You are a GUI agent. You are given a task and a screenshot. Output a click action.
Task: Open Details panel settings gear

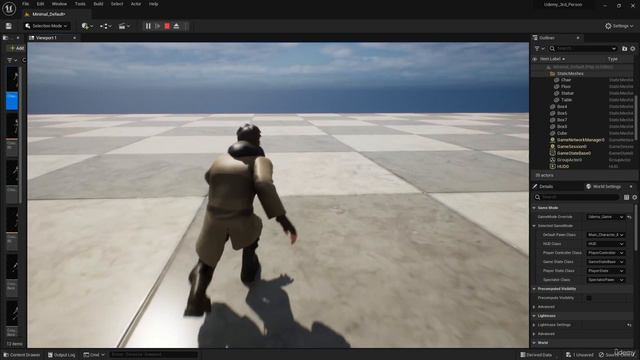click(x=635, y=197)
